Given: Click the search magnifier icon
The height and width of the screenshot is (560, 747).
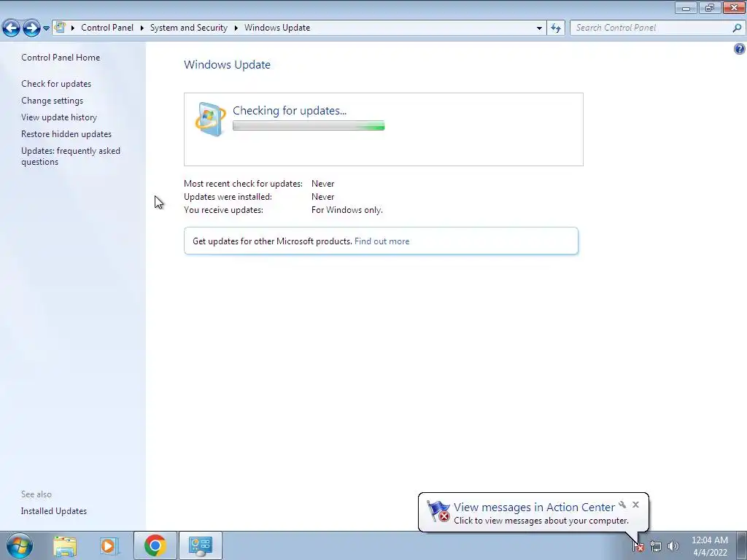Looking at the screenshot, I should pos(737,28).
